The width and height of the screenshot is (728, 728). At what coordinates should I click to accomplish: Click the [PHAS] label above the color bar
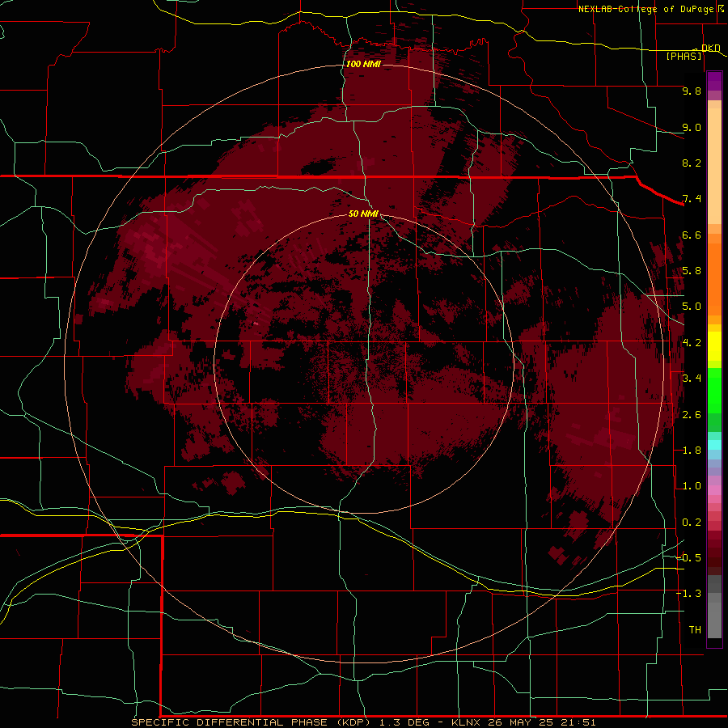[684, 56]
